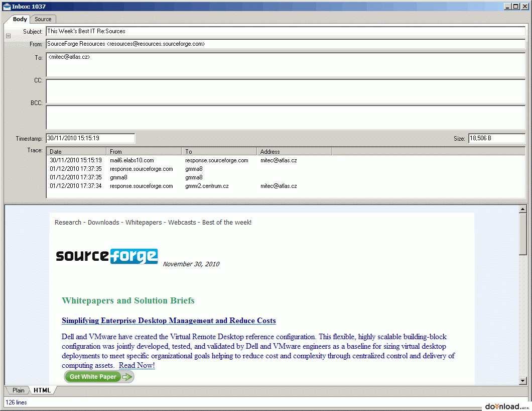The width and height of the screenshot is (532, 411).
Task: Click 'Whitepapers and Solution Briefs' heading
Action: click(128, 300)
